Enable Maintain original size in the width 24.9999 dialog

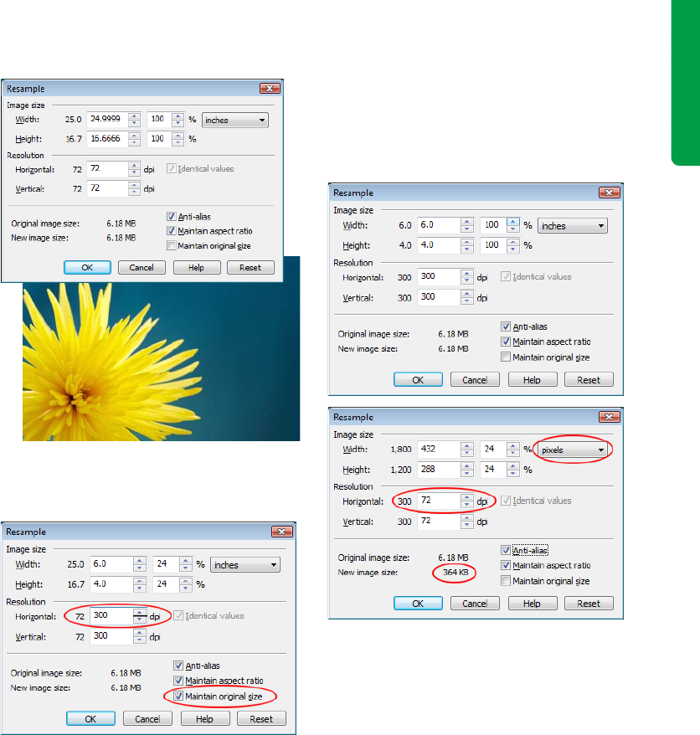[172, 245]
